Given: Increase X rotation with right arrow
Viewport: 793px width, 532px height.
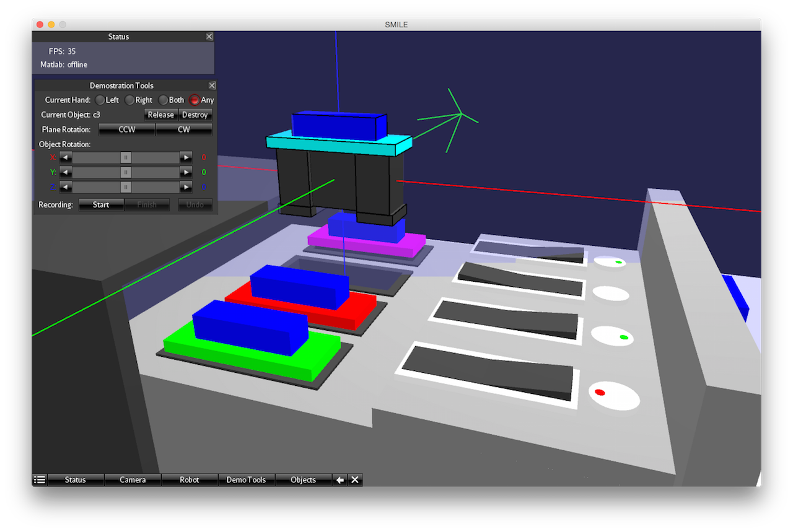Looking at the screenshot, I should pos(186,157).
